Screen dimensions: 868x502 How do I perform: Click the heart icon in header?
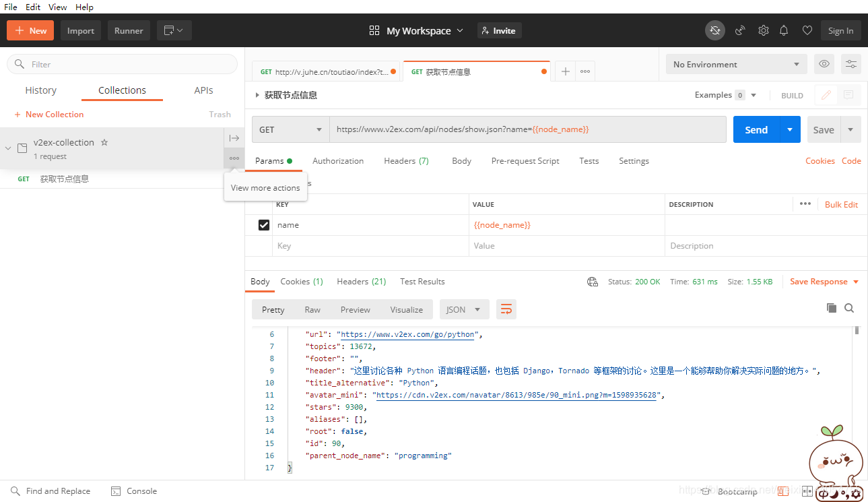click(x=807, y=30)
